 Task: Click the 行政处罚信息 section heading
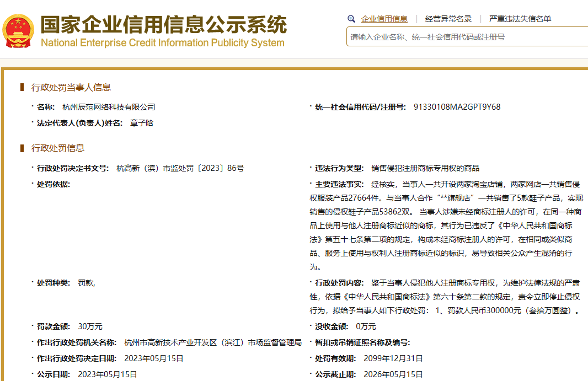[57, 148]
